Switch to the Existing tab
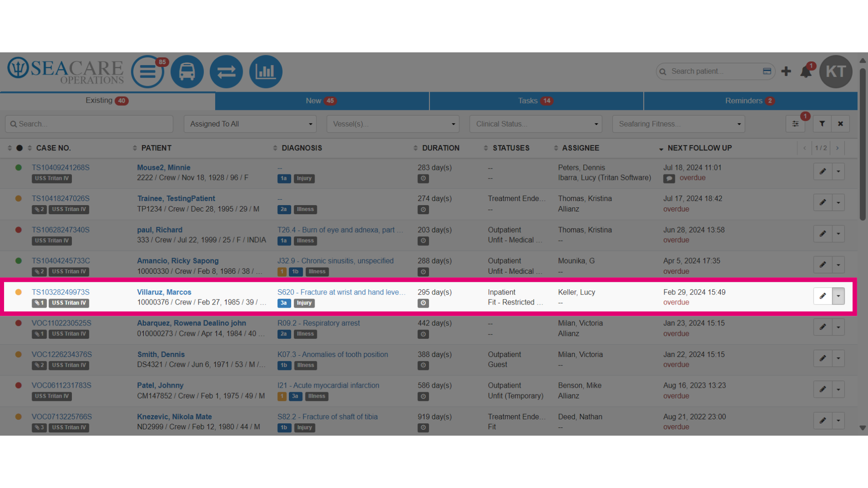Viewport: 868px width, 488px height. (x=107, y=101)
